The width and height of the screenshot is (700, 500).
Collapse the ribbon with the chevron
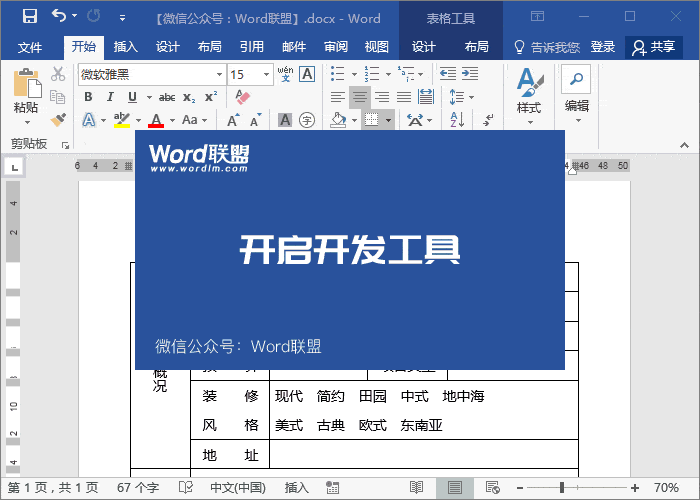point(684,146)
